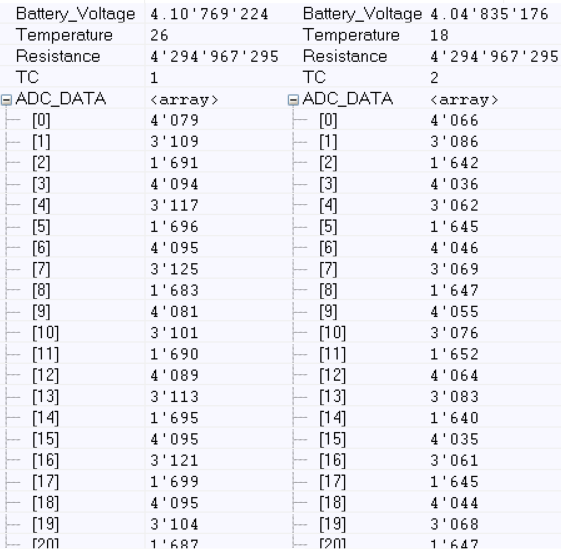Select the left <array> value cell
Viewport: 561px width, 549px height.
click(x=184, y=100)
